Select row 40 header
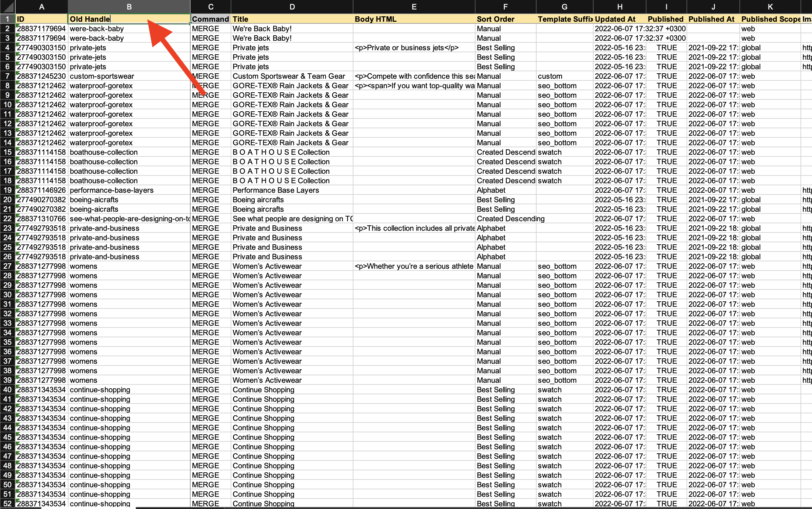The width and height of the screenshot is (812, 509). coord(7,390)
